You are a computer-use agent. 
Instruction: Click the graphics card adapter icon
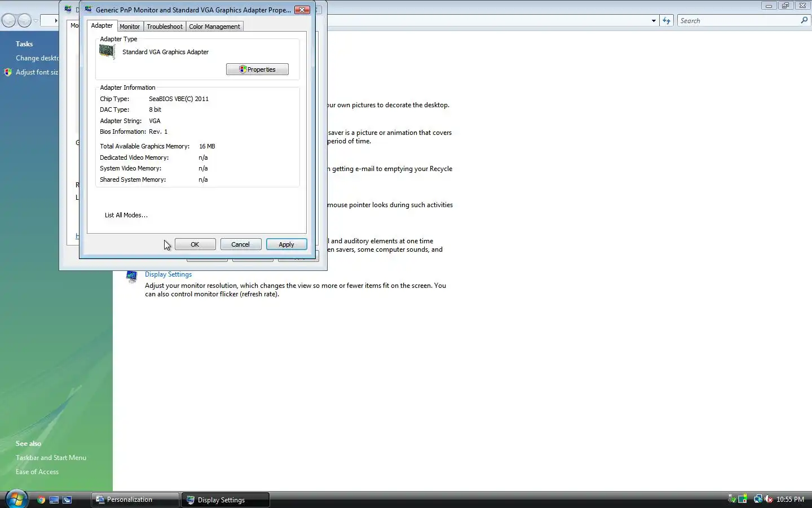point(107,51)
